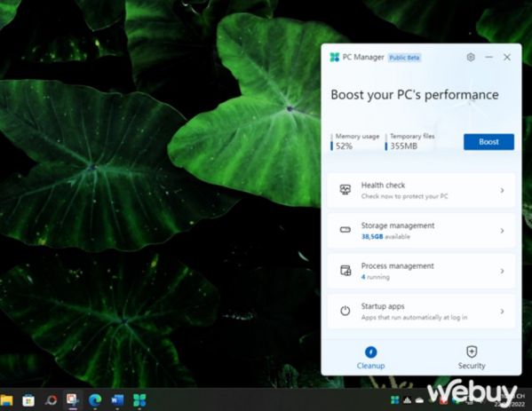Click the 4 running text
The height and width of the screenshot is (411, 532).
[376, 277]
